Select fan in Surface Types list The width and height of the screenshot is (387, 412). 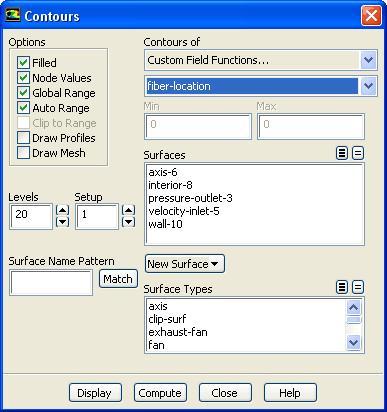[x=246, y=345]
